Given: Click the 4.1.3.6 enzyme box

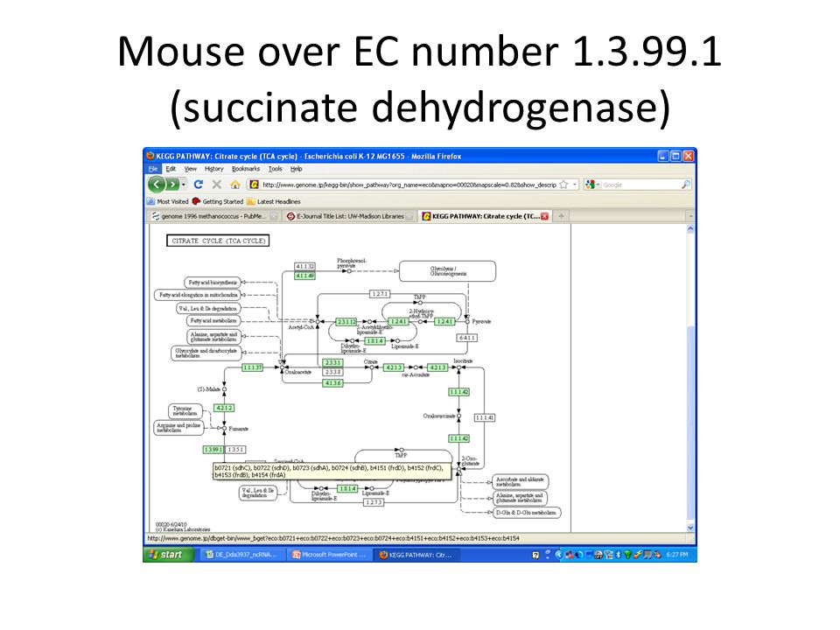Looking at the screenshot, I should click(332, 383).
